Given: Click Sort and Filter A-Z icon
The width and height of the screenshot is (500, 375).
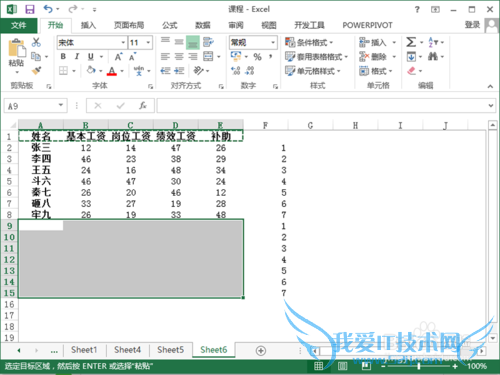Looking at the screenshot, I should tap(433, 42).
